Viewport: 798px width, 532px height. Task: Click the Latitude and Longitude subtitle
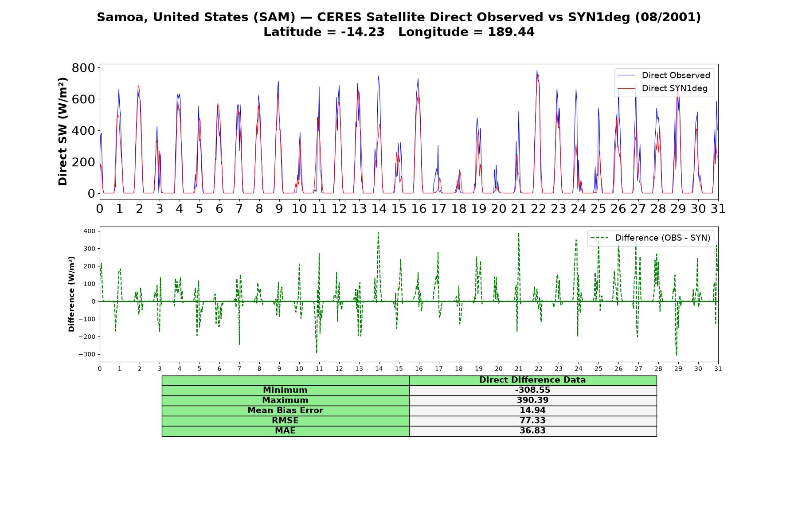[x=399, y=32]
